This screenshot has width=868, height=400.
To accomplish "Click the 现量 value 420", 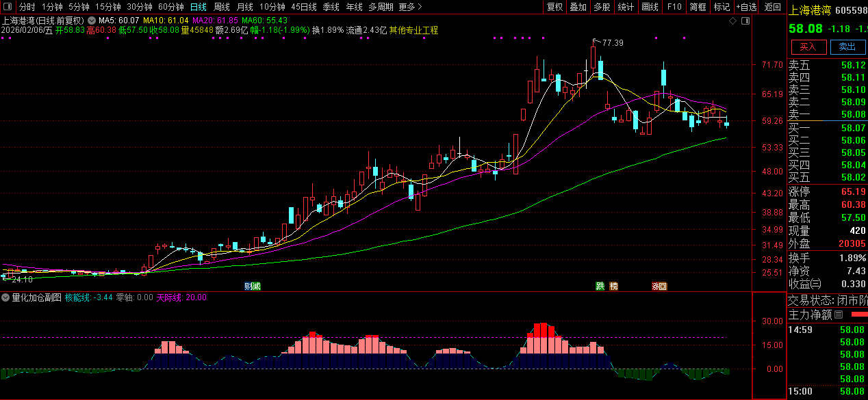I will [x=857, y=230].
